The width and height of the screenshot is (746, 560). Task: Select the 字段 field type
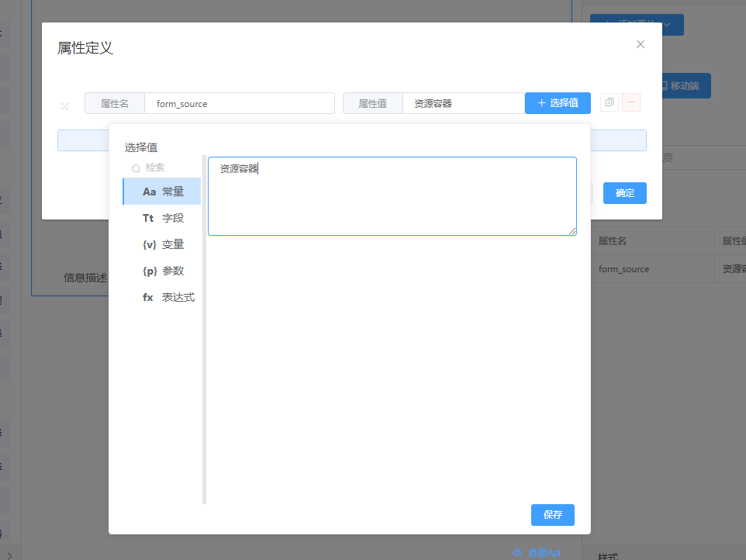162,218
